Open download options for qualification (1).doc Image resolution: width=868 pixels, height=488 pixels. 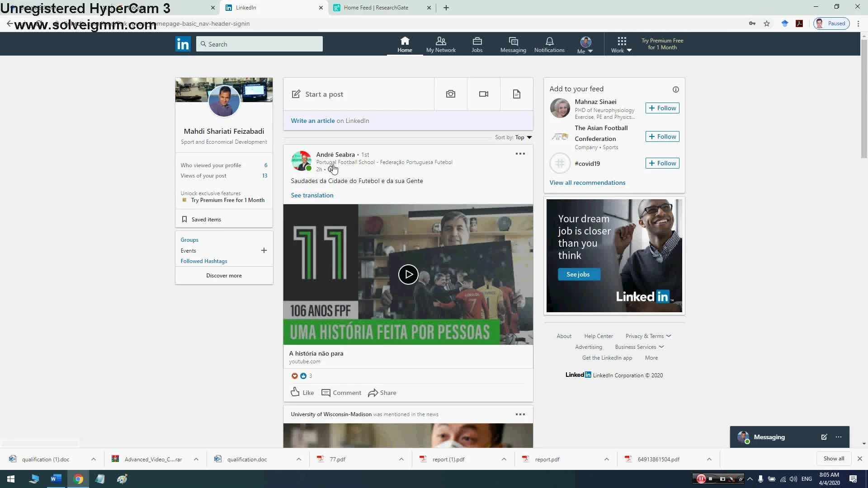pos(93,459)
